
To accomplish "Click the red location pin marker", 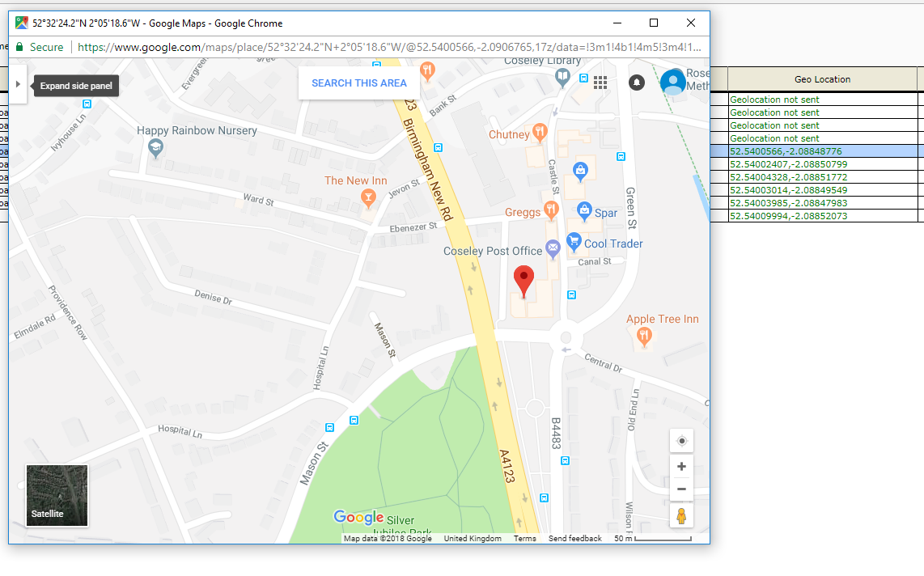I will click(x=524, y=281).
